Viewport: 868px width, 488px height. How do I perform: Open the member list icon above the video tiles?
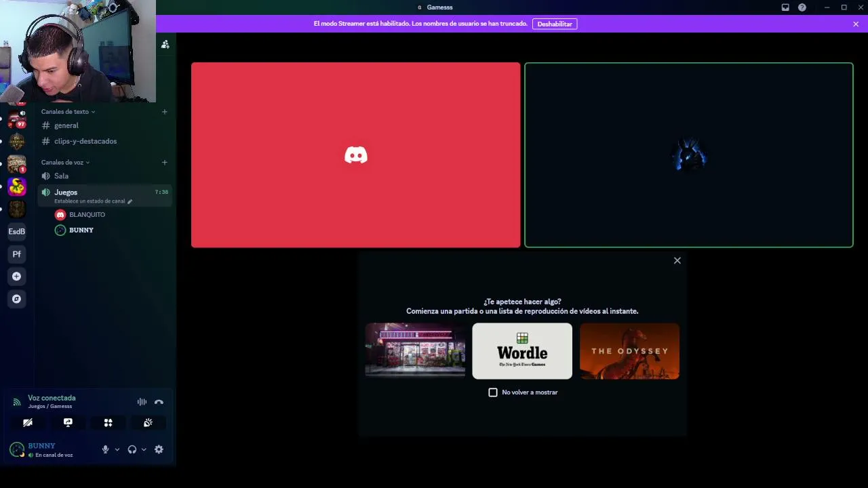tap(165, 45)
